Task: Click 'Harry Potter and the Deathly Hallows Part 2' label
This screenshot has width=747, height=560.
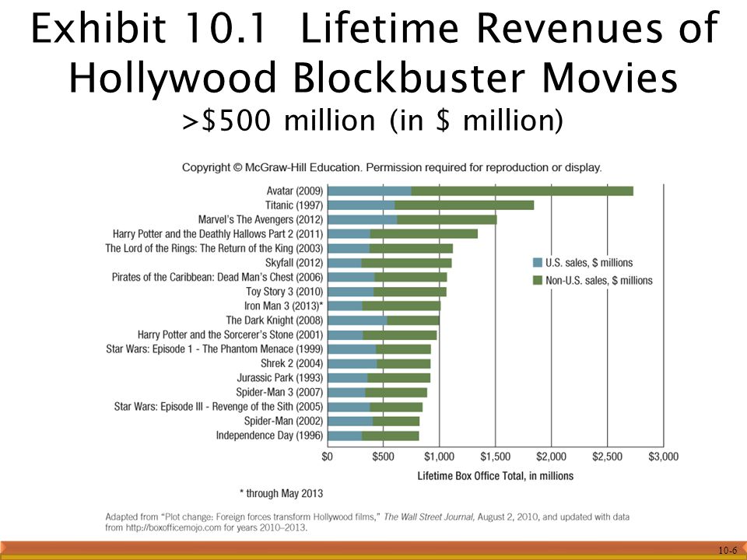Action: tap(218, 234)
